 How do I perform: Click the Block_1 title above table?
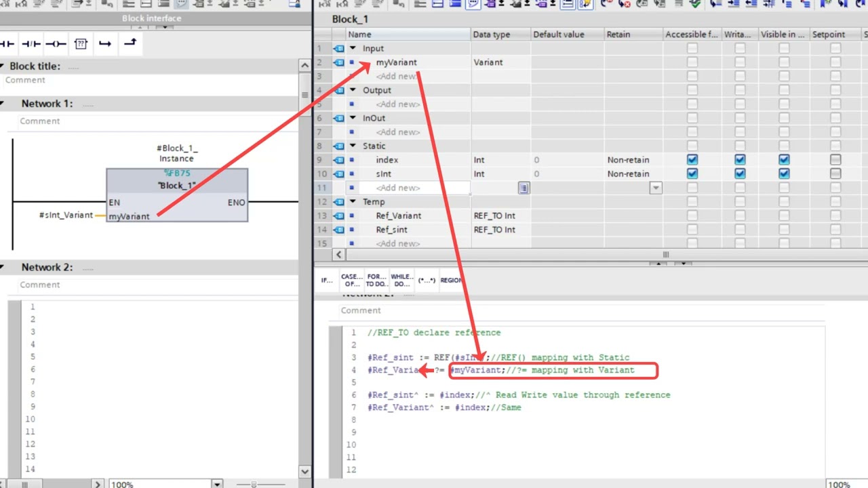(x=350, y=19)
